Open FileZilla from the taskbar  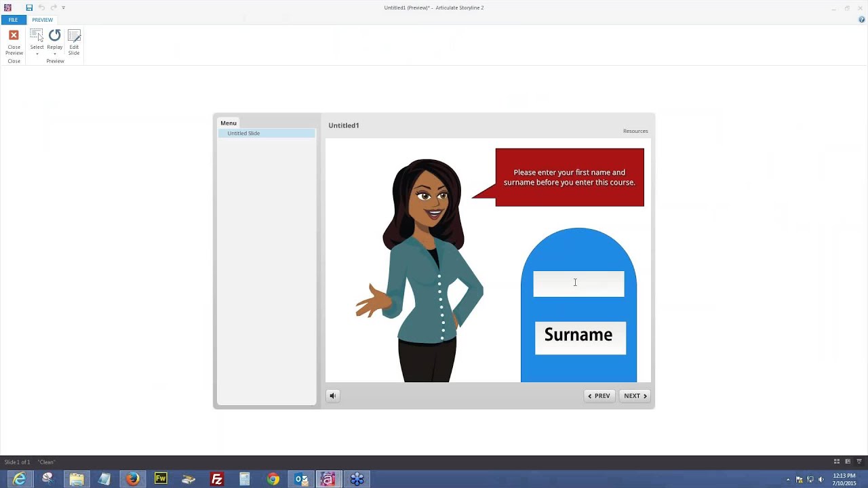click(217, 479)
